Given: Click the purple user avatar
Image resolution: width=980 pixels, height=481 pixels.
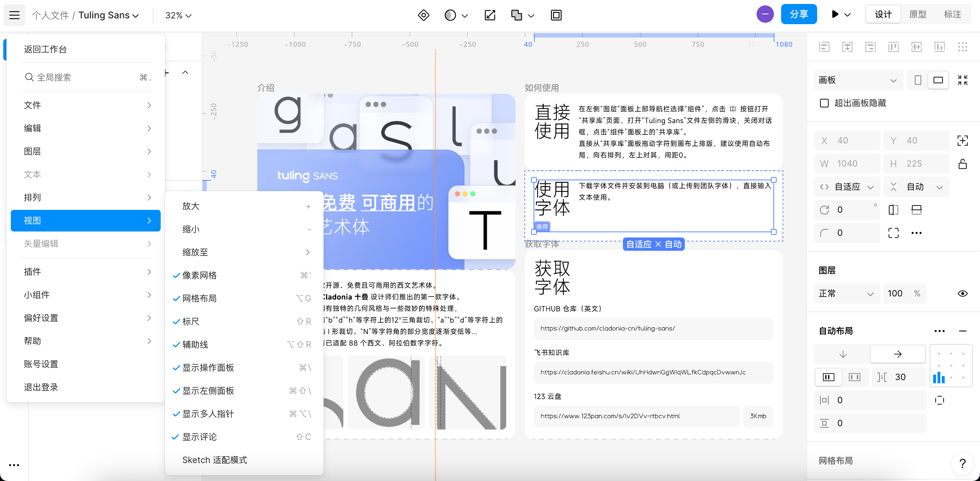Looking at the screenshot, I should (765, 14).
